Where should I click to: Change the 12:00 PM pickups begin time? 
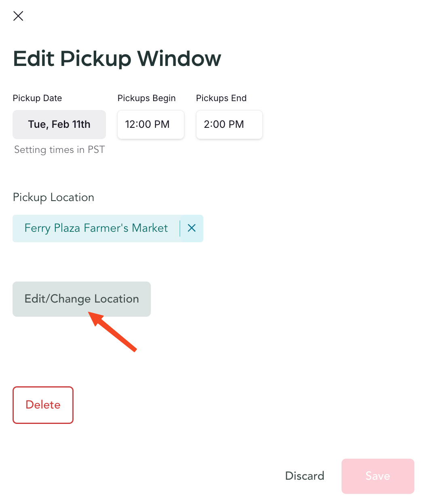pos(150,125)
